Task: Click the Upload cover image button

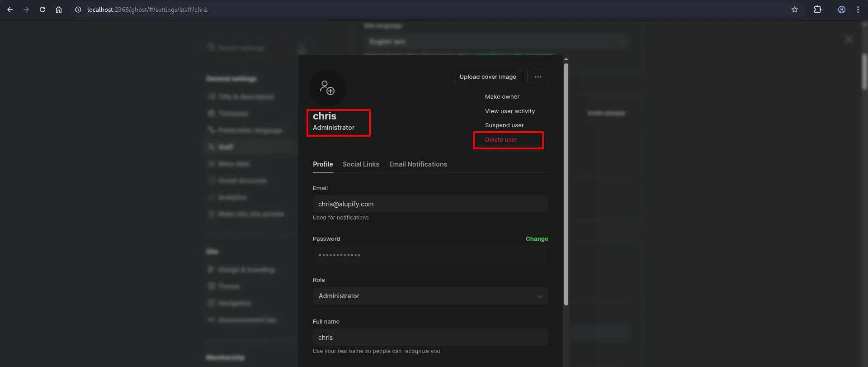Action: click(x=487, y=77)
